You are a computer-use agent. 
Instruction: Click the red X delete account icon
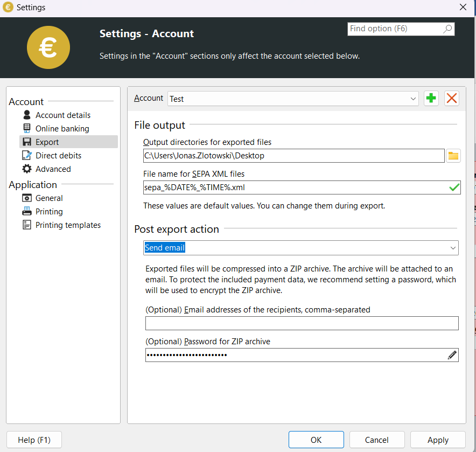click(x=452, y=99)
